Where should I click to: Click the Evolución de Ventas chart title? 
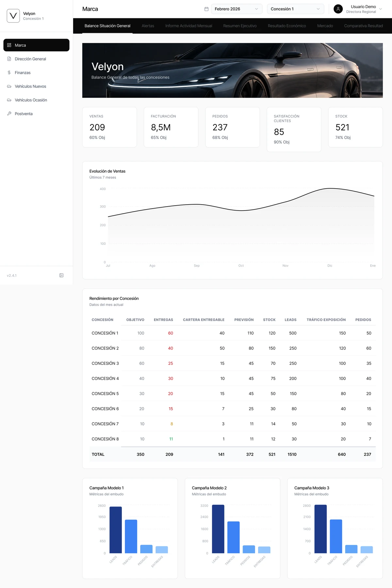107,171
